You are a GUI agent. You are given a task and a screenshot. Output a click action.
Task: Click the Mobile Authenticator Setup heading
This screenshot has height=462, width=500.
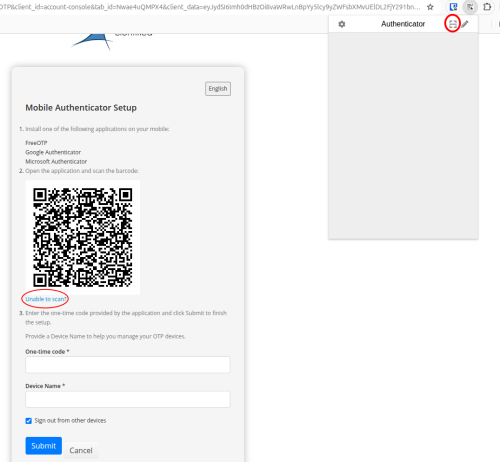point(81,108)
